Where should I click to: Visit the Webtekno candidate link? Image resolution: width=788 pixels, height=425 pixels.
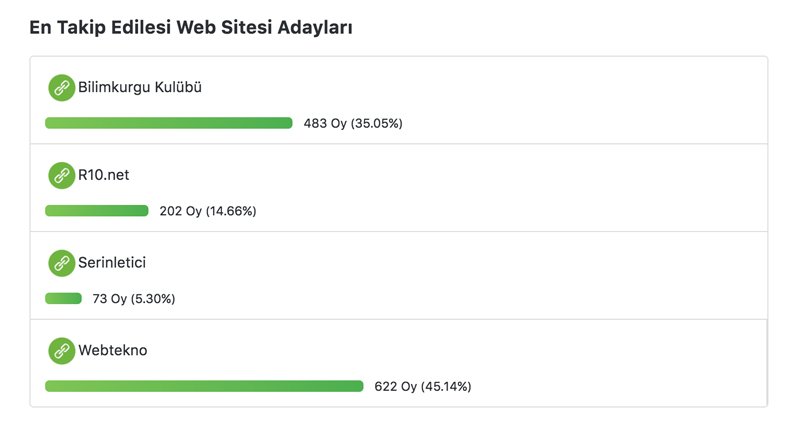pos(113,350)
